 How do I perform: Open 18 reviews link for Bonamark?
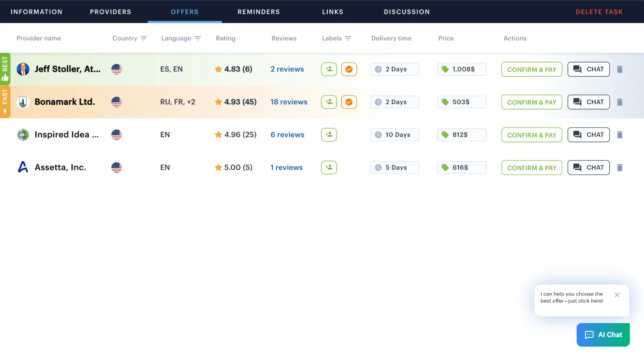click(289, 102)
